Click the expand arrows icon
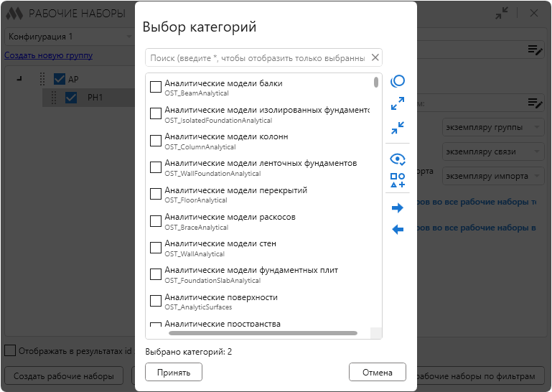552x392 pixels. [397, 104]
